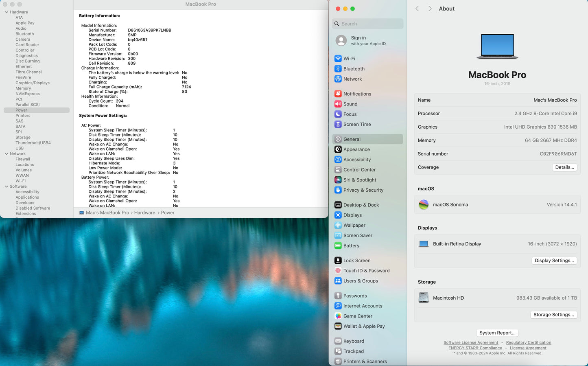588x366 pixels.
Task: Select Graphics/Displays in the Hardware tree
Action: (33, 83)
